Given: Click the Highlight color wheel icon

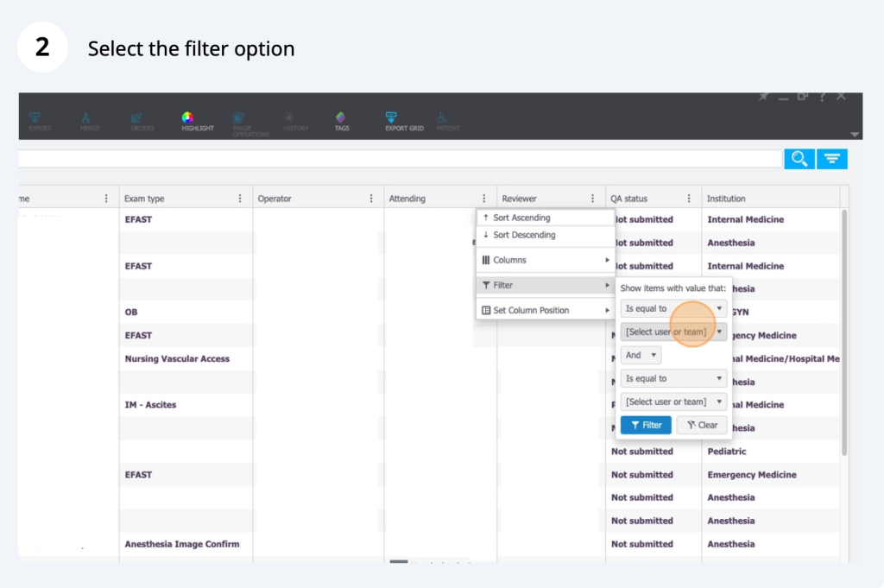Looking at the screenshot, I should pos(187,118).
